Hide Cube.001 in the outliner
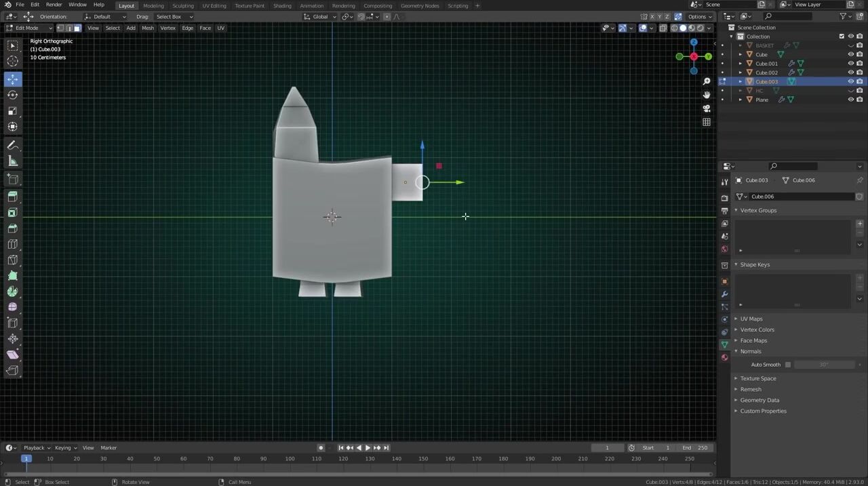Viewport: 868px width, 486px height. tap(850, 64)
